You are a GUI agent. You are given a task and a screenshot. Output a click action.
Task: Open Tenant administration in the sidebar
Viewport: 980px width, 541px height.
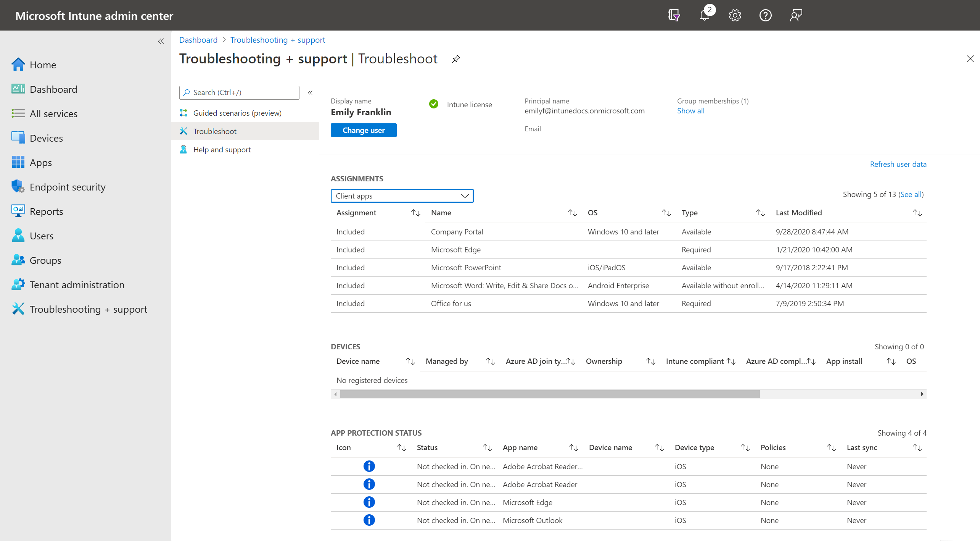click(77, 285)
